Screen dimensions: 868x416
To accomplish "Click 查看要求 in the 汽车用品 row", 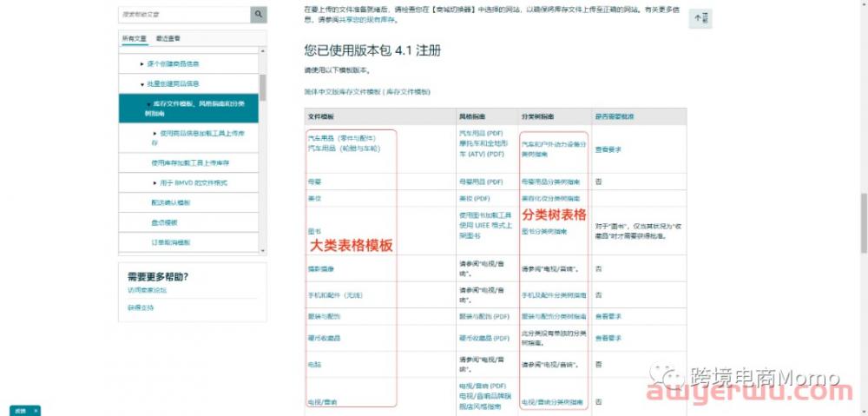I will (608, 149).
